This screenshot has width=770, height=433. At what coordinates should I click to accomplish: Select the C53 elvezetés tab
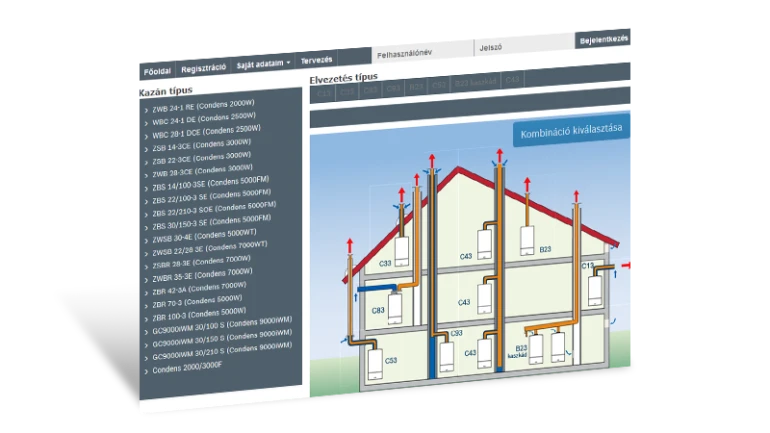click(x=439, y=85)
